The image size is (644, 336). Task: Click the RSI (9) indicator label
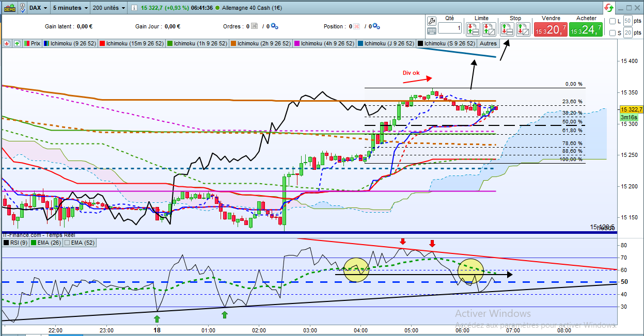coord(20,242)
